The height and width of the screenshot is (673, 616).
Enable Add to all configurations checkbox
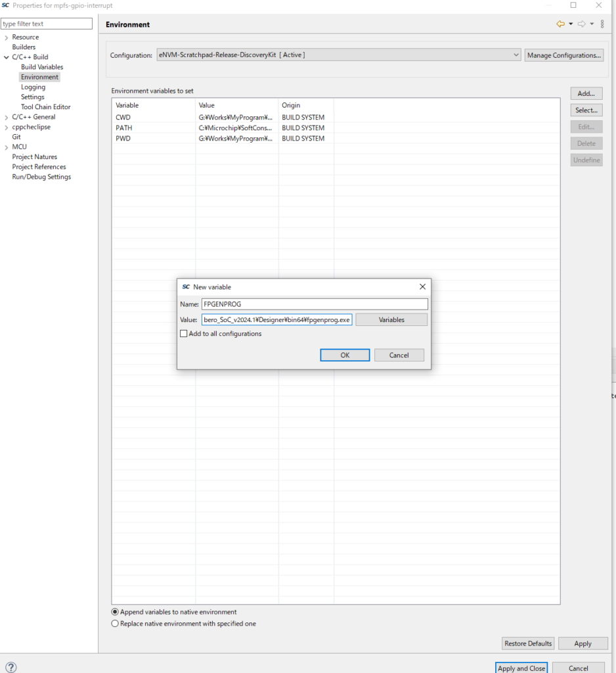(x=184, y=334)
